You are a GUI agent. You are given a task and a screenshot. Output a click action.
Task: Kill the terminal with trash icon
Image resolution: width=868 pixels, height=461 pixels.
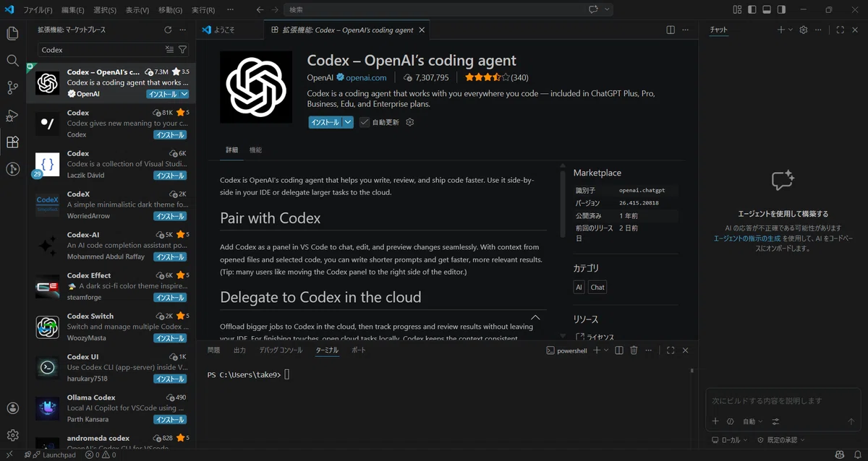[x=634, y=350]
